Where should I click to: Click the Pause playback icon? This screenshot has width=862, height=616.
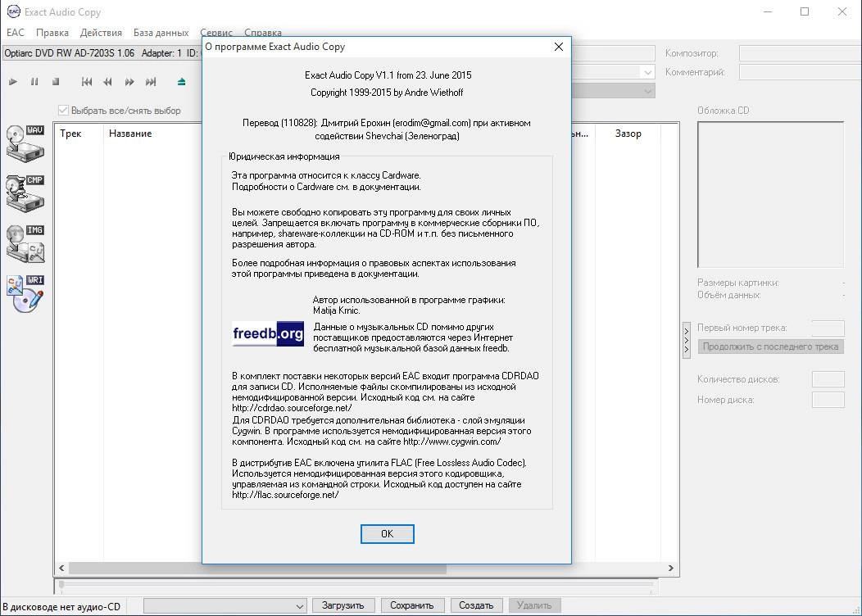34,82
